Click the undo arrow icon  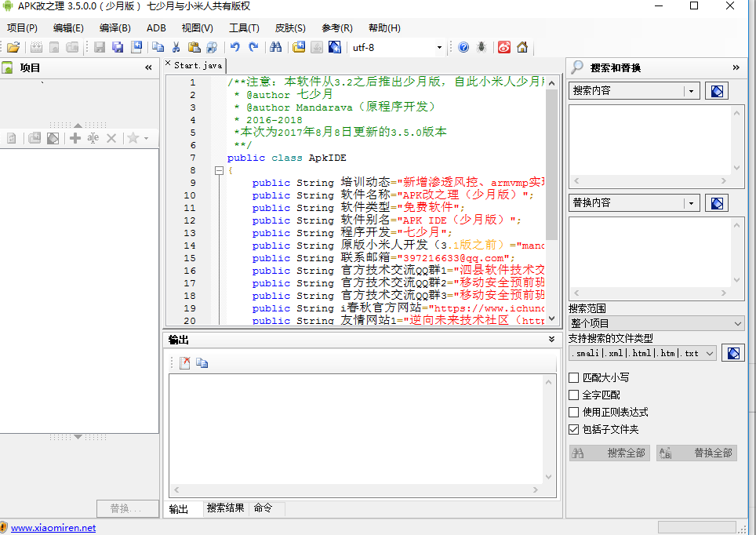click(x=234, y=47)
